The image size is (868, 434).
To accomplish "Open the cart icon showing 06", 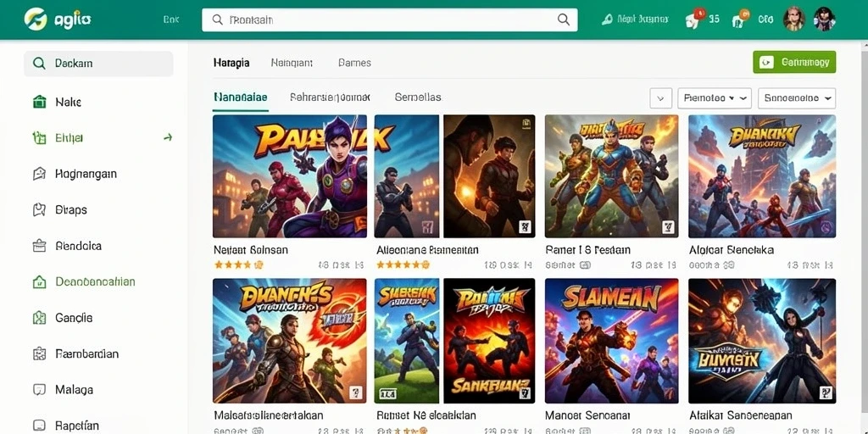I will [739, 19].
